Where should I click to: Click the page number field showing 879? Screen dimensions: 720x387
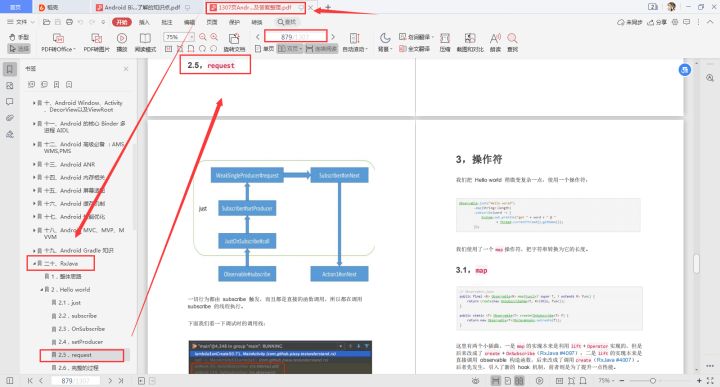tap(297, 36)
